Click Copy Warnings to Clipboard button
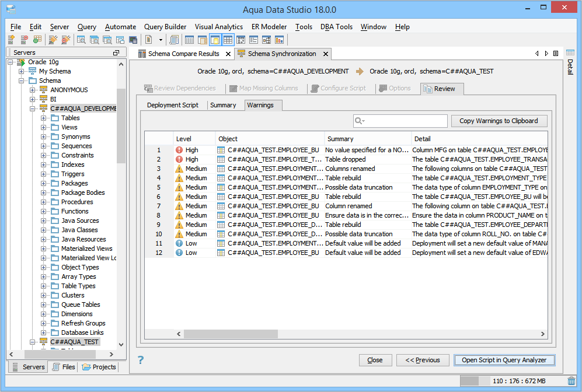Image resolution: width=582 pixels, height=392 pixels. (x=499, y=121)
